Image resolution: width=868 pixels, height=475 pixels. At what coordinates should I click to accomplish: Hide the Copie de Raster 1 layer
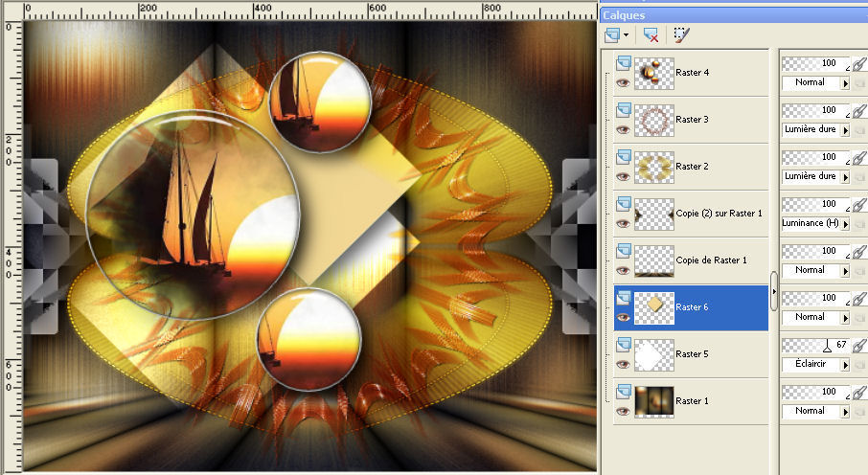(624, 271)
